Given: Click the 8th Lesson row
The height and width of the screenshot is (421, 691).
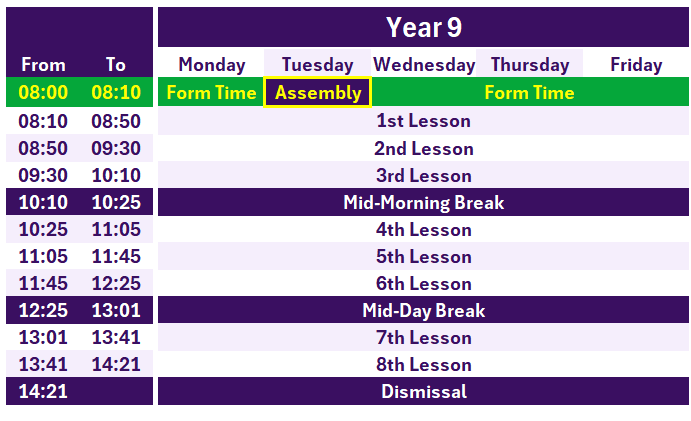Looking at the screenshot, I should click(423, 365).
